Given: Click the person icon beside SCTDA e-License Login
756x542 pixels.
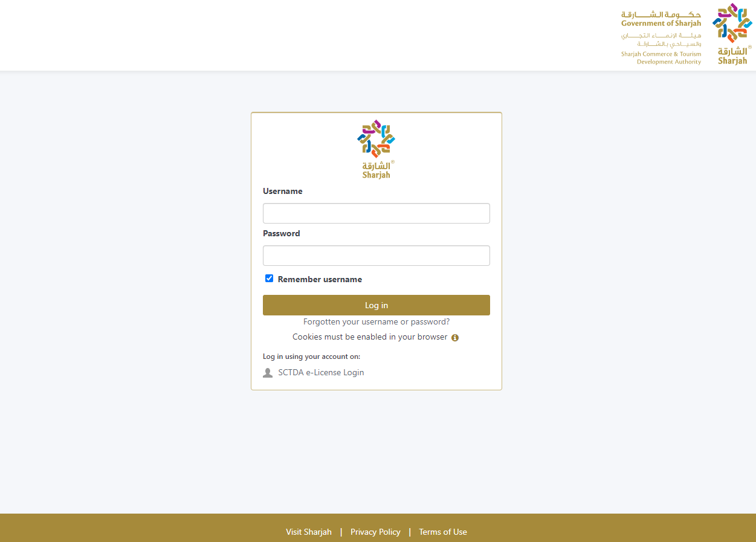Looking at the screenshot, I should [268, 373].
